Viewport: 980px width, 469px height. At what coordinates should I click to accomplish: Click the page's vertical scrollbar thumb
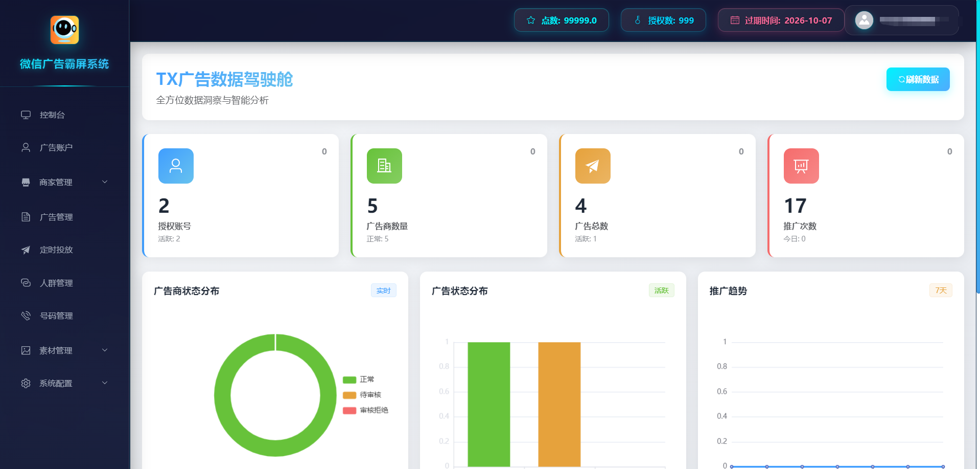[x=977, y=148]
